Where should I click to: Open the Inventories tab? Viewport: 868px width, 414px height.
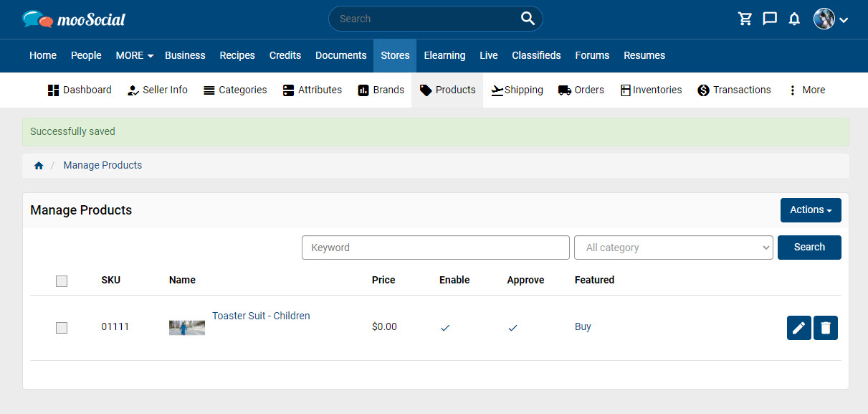click(x=651, y=90)
